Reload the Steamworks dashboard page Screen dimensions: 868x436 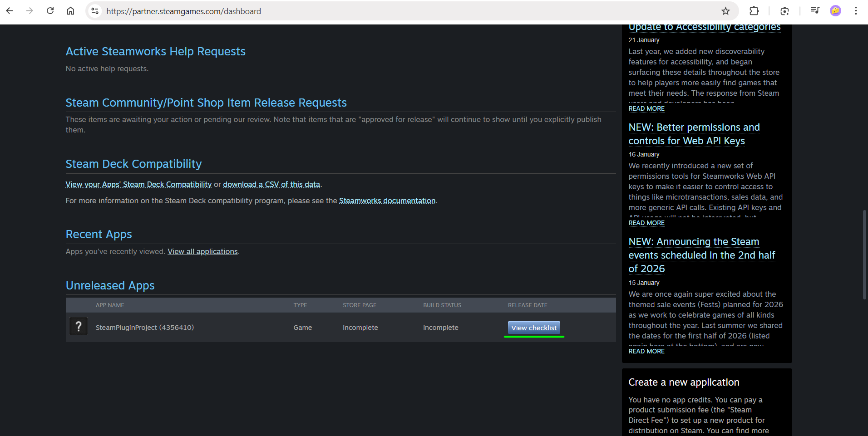pyautogui.click(x=50, y=11)
